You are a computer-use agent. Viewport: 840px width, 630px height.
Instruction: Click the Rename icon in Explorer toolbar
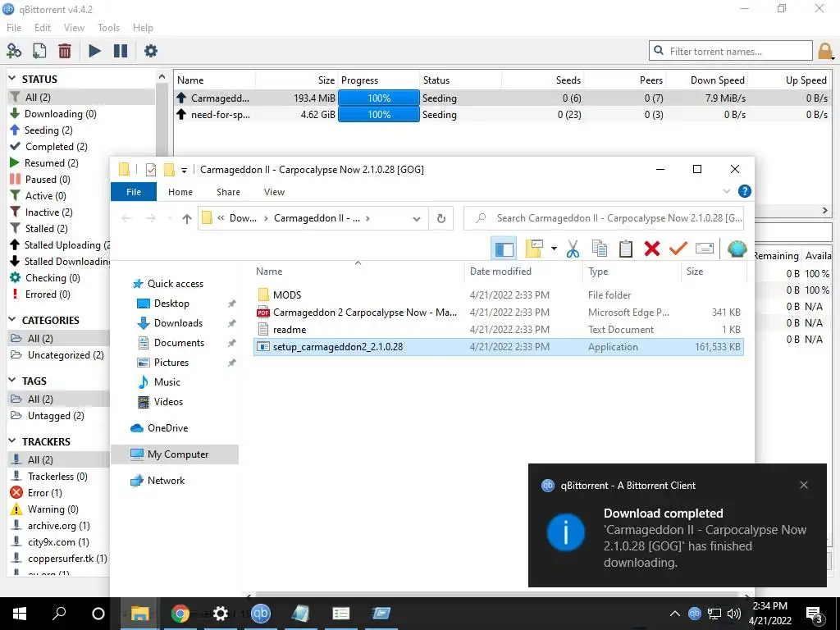click(705, 249)
